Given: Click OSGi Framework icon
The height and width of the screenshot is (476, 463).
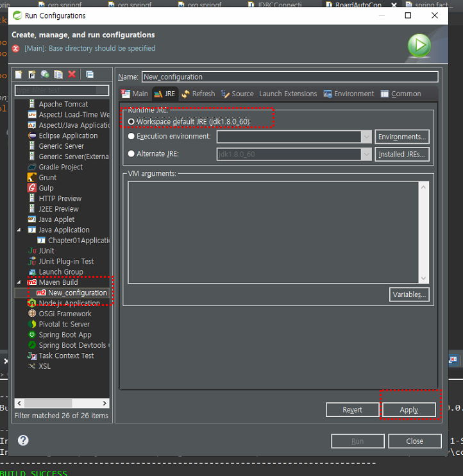Looking at the screenshot, I should click(x=32, y=313).
